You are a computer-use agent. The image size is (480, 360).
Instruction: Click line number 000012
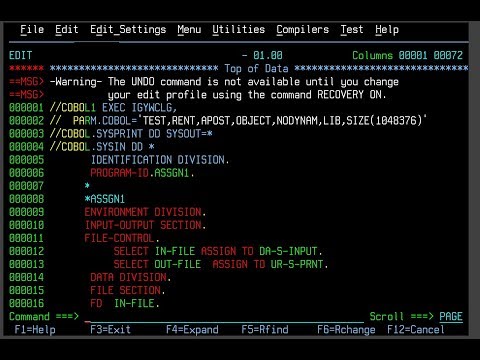[x=26, y=251]
